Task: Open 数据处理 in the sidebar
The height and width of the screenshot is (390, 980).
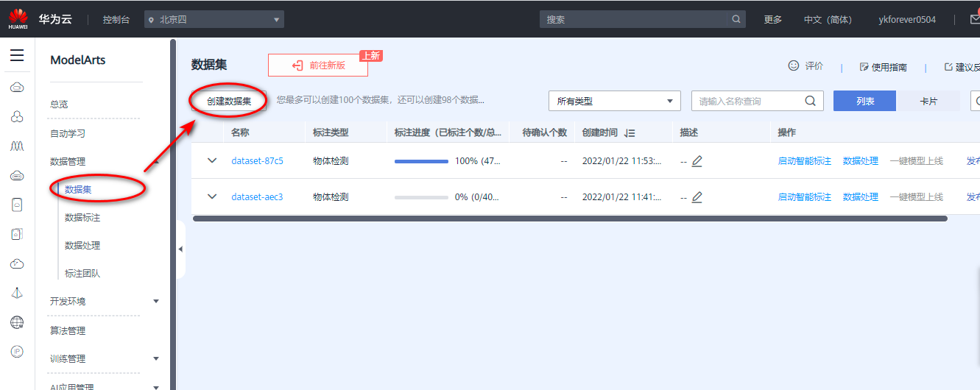Action: (x=82, y=246)
